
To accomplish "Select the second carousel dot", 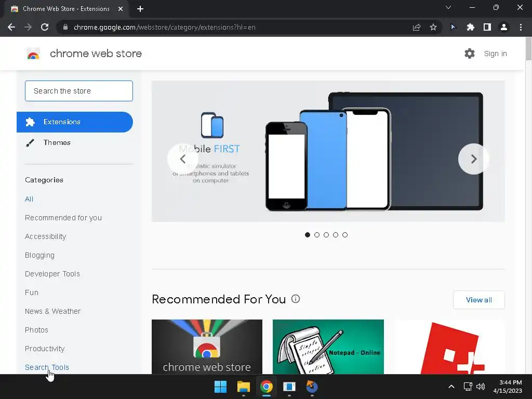I will tap(317, 235).
